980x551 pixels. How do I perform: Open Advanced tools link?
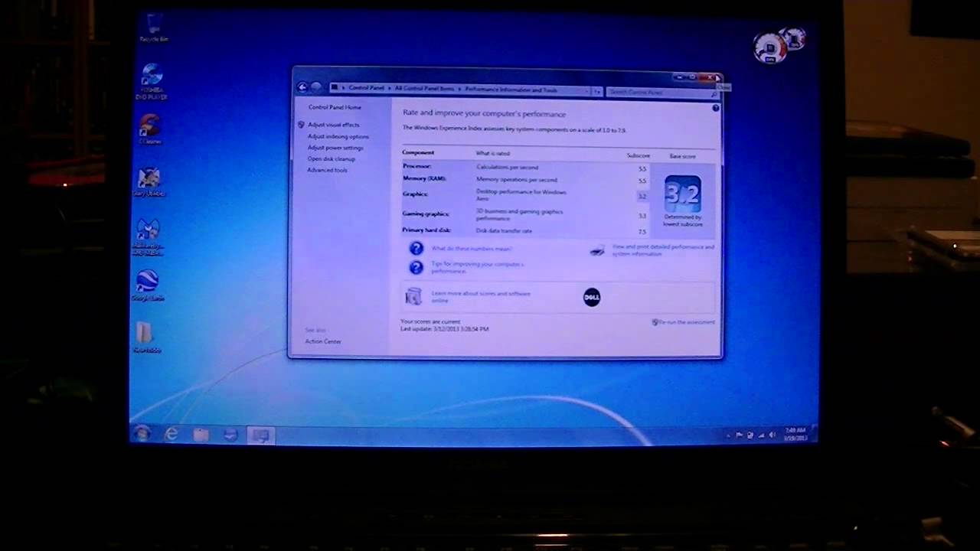point(327,170)
